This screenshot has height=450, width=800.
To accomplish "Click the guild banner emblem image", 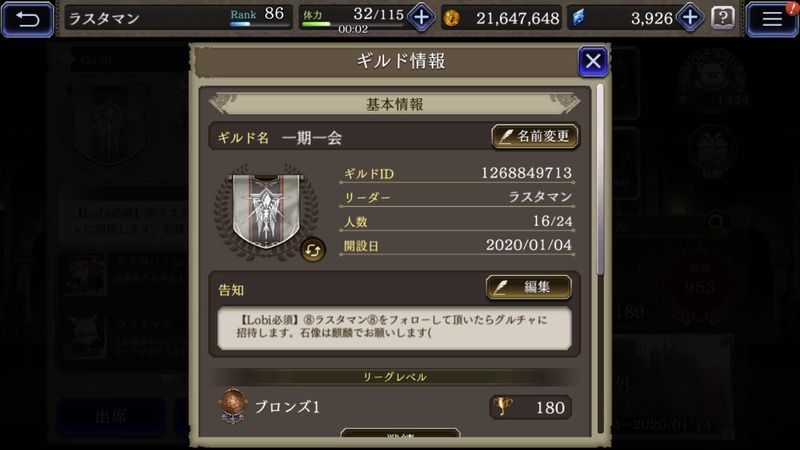I will [x=266, y=211].
